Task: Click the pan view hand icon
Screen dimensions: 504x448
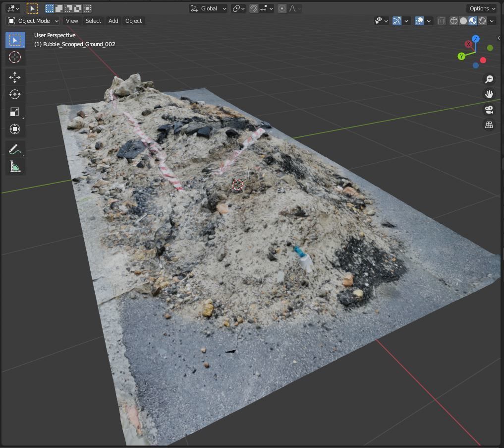Action: (489, 94)
